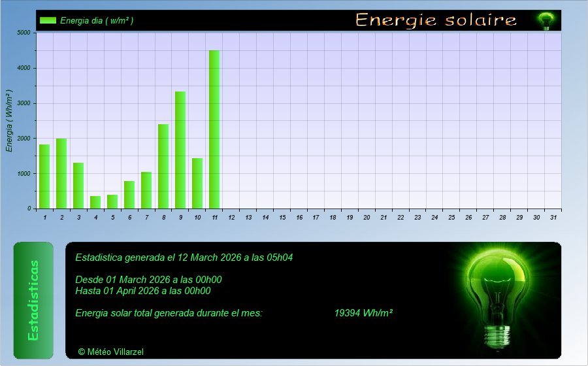Select the short bar for day 4
This screenshot has width=588, height=366.
point(95,202)
